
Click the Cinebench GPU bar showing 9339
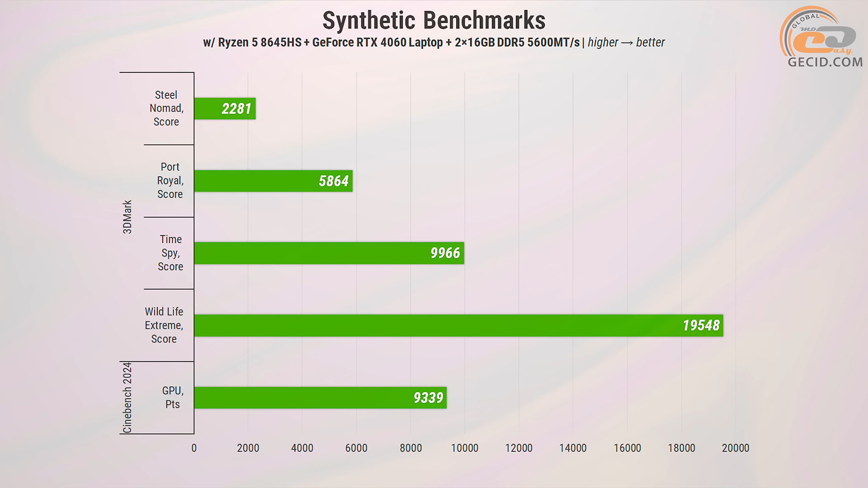click(x=321, y=398)
